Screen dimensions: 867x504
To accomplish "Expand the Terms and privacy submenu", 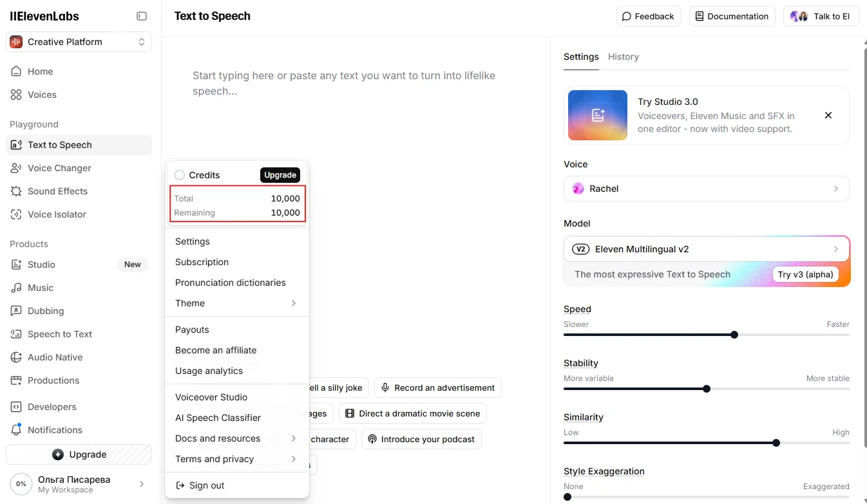I will (237, 459).
